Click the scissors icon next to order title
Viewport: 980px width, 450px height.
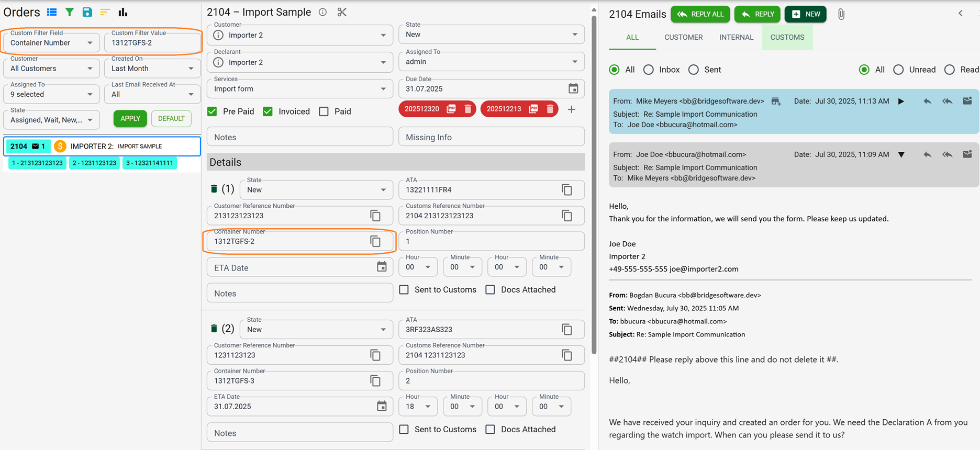[x=342, y=12]
